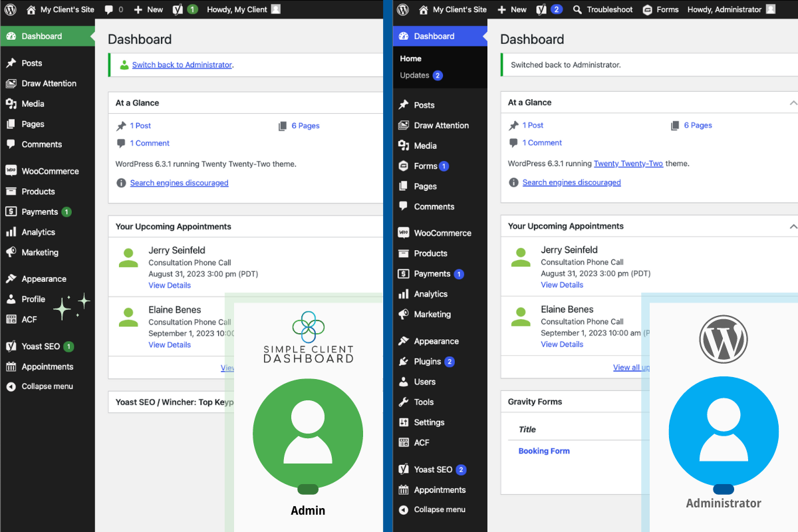The height and width of the screenshot is (532, 798).
Task: Click the WordPress logo in left admin bar
Action: click(11, 9)
